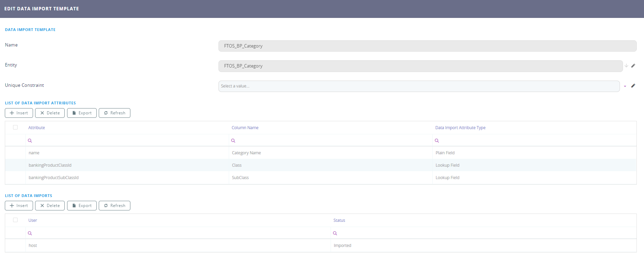644x259 pixels.
Task: Tick the select-all checkbox in data imports grid
Action: point(15,220)
